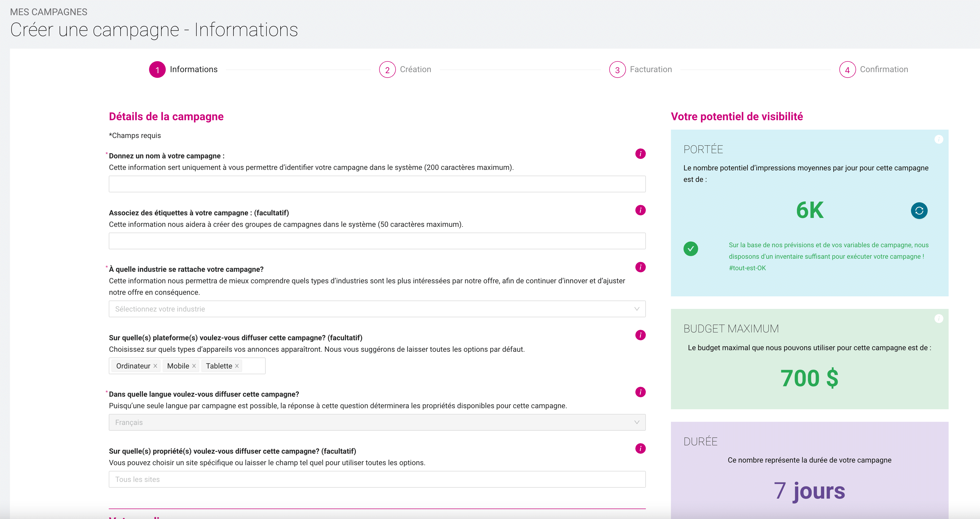The image size is (980, 519).
Task: Click info icon in Budget Maximum card
Action: (938, 319)
